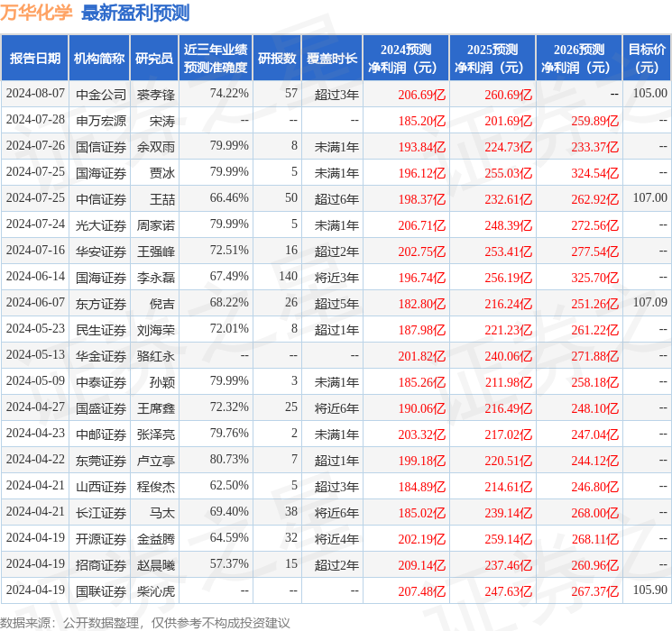Image resolution: width=672 pixels, height=631 pixels.
Task: Click the institution 华安证券
Action: (x=101, y=251)
